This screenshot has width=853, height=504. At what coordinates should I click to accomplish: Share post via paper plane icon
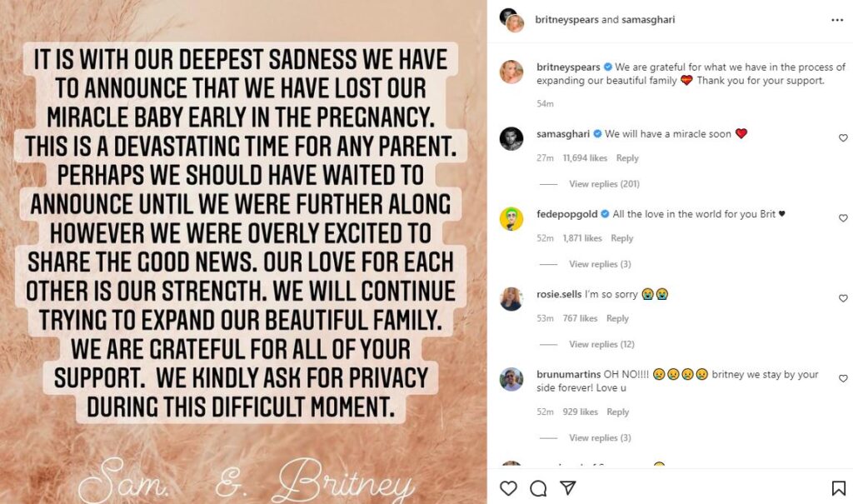click(x=567, y=488)
